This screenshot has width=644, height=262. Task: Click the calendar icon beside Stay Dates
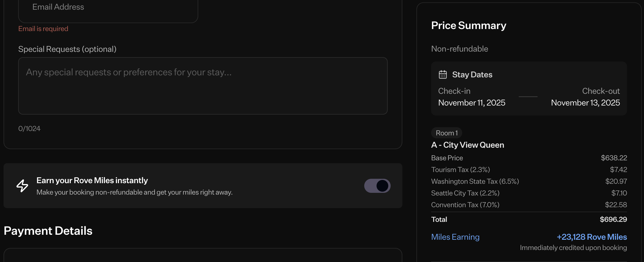click(x=443, y=75)
